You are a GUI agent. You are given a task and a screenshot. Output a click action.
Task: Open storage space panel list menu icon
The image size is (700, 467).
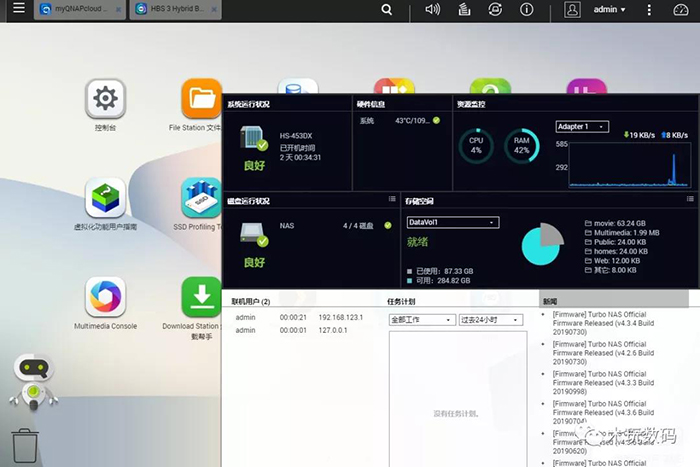click(x=690, y=199)
